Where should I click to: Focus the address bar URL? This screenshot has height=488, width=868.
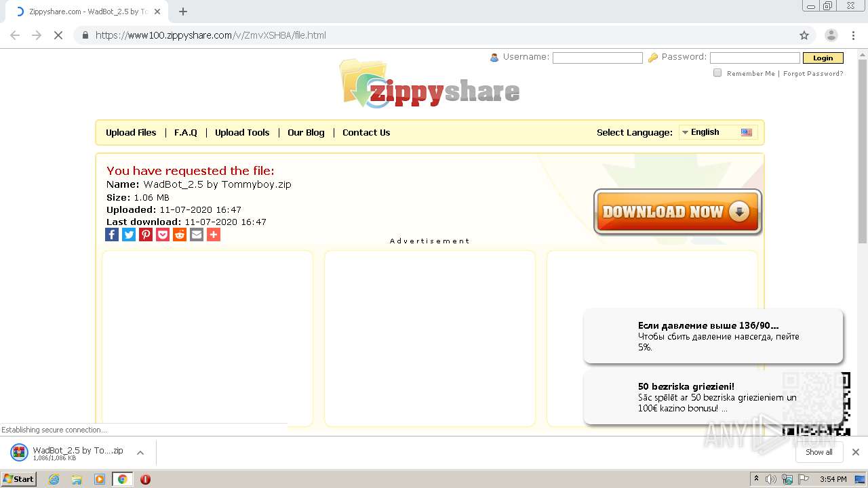pyautogui.click(x=211, y=35)
